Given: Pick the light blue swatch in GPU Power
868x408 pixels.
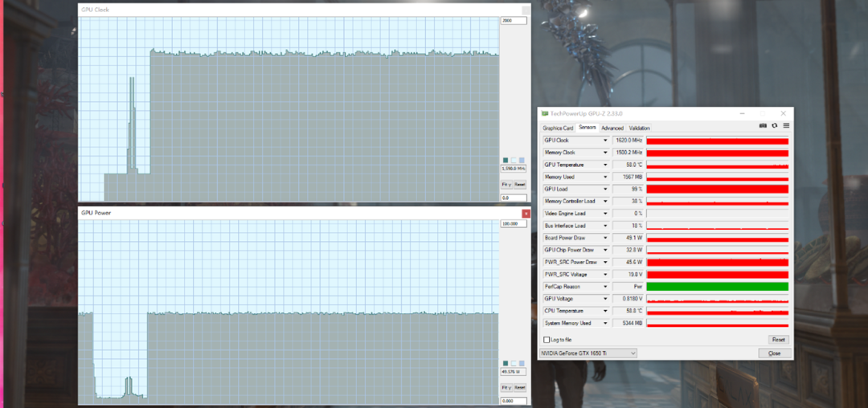Looking at the screenshot, I should click(522, 363).
